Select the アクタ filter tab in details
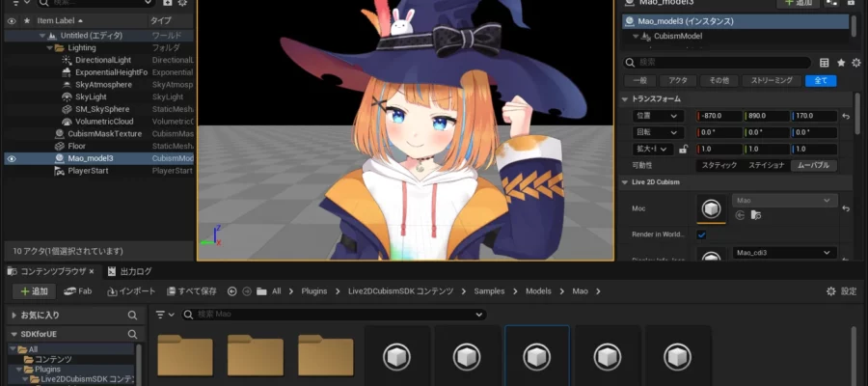The width and height of the screenshot is (868, 386). pyautogui.click(x=678, y=80)
